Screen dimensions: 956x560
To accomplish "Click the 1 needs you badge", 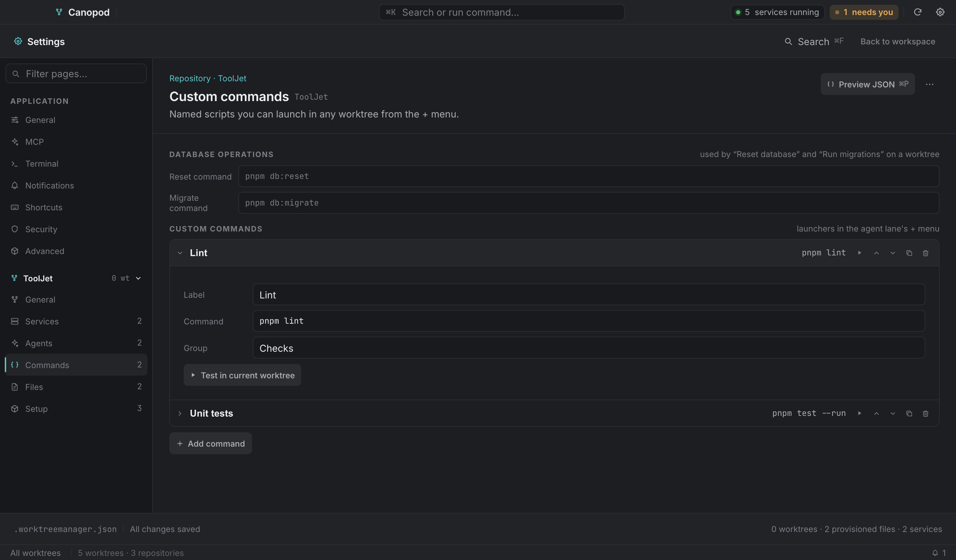I will click(864, 12).
